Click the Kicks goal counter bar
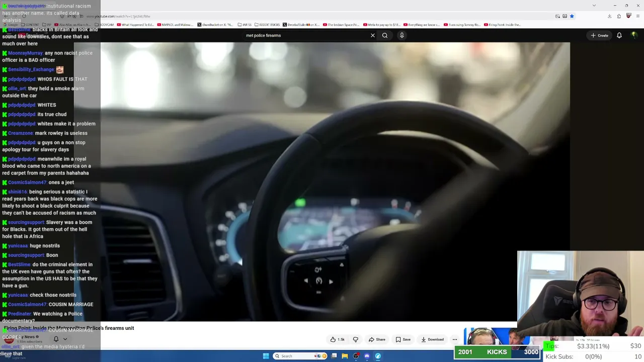644x362 pixels. [497, 352]
